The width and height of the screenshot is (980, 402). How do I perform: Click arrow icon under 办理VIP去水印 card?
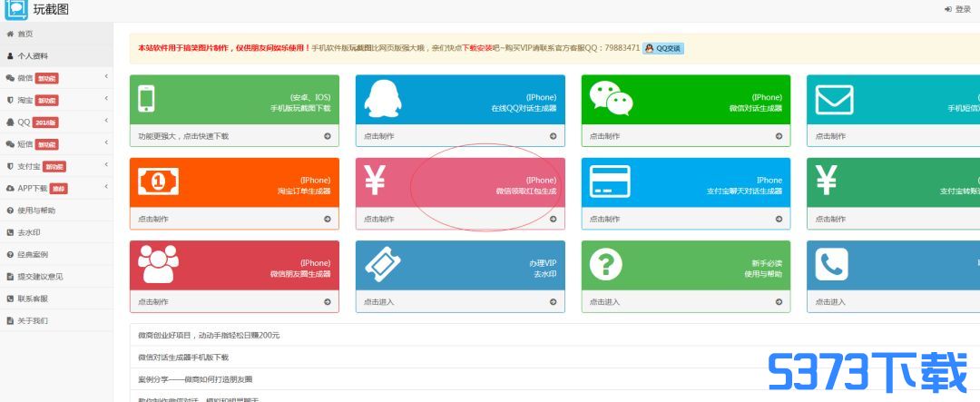click(554, 301)
